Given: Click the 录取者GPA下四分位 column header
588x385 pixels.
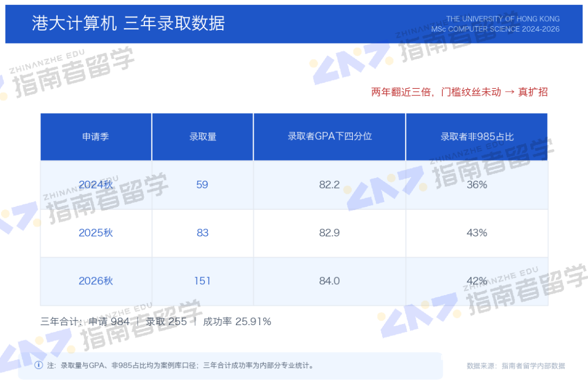Looking at the screenshot, I should 329,137.
